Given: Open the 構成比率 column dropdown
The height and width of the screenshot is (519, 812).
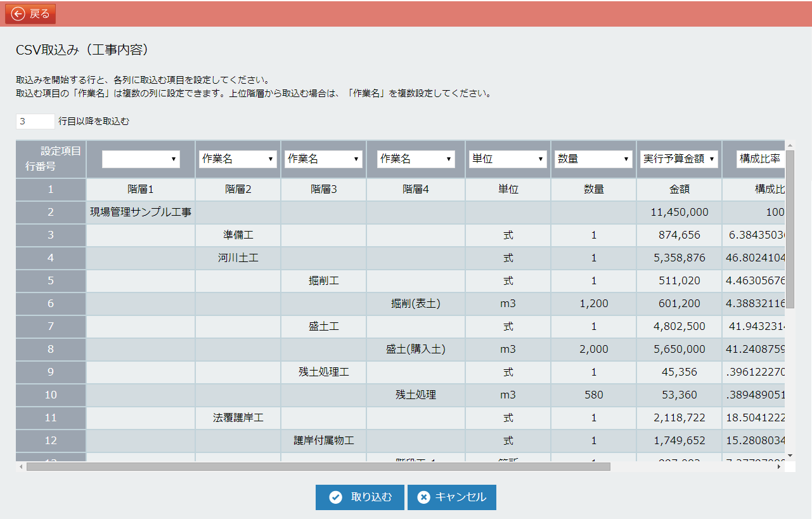Looking at the screenshot, I should coord(761,159).
